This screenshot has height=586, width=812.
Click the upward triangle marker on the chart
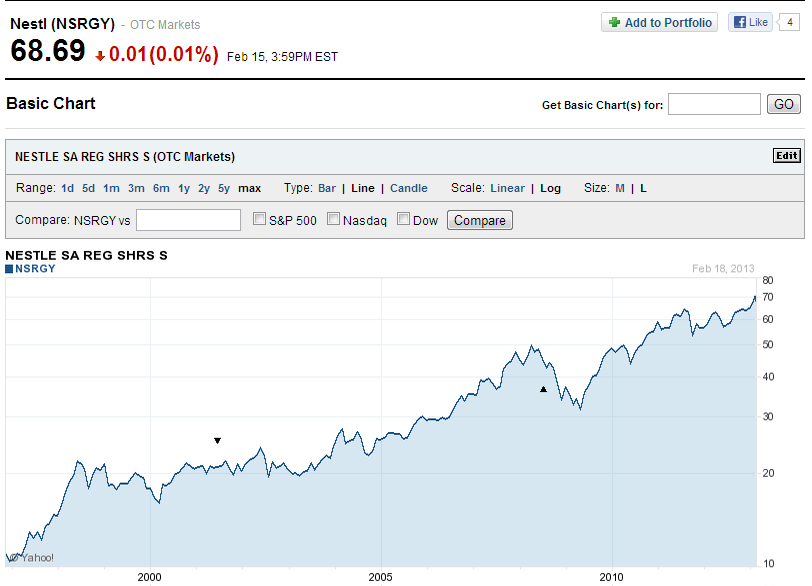(543, 389)
